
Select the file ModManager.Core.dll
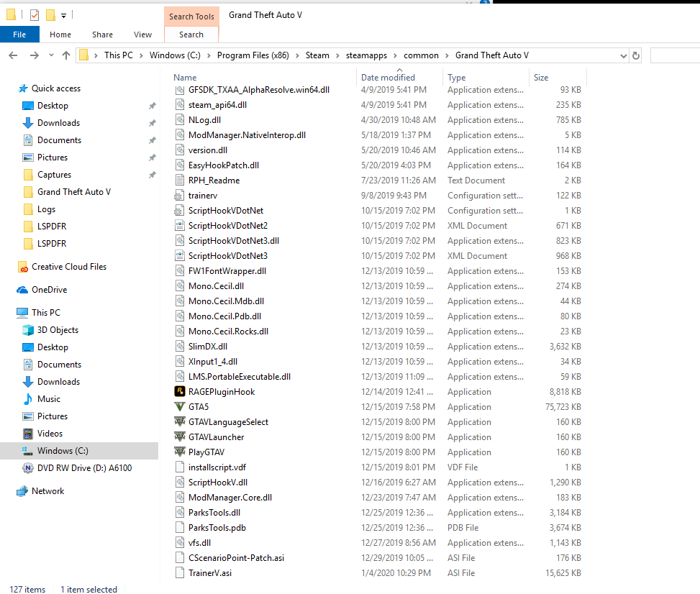click(230, 497)
